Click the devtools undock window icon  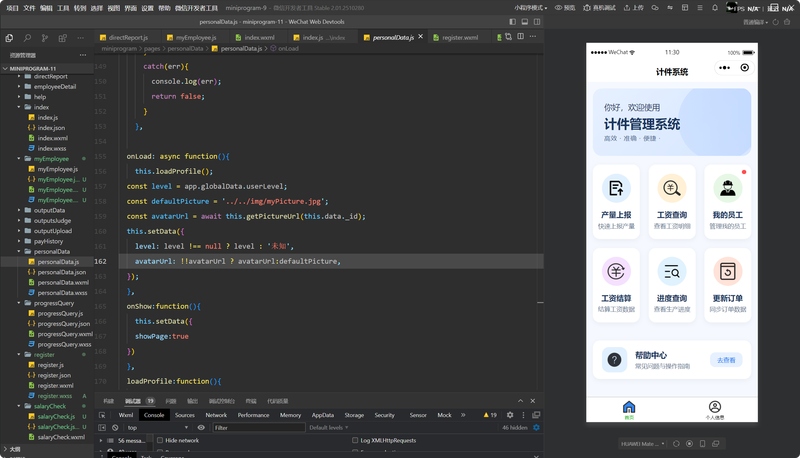(536, 415)
